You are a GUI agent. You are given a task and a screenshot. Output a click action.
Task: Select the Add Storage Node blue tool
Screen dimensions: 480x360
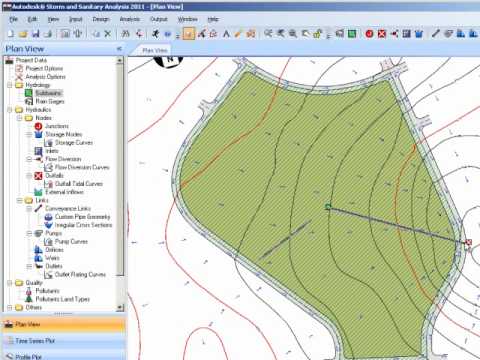pos(419,34)
